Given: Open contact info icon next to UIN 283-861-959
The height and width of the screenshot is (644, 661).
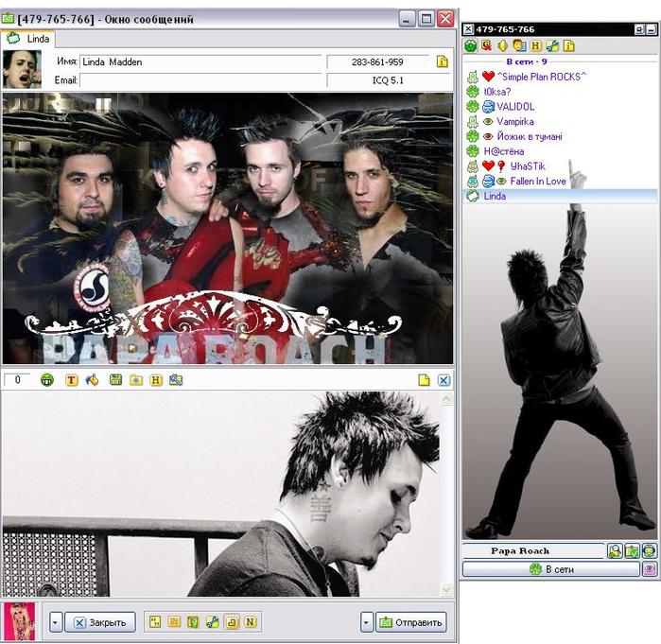Looking at the screenshot, I should pos(443,62).
